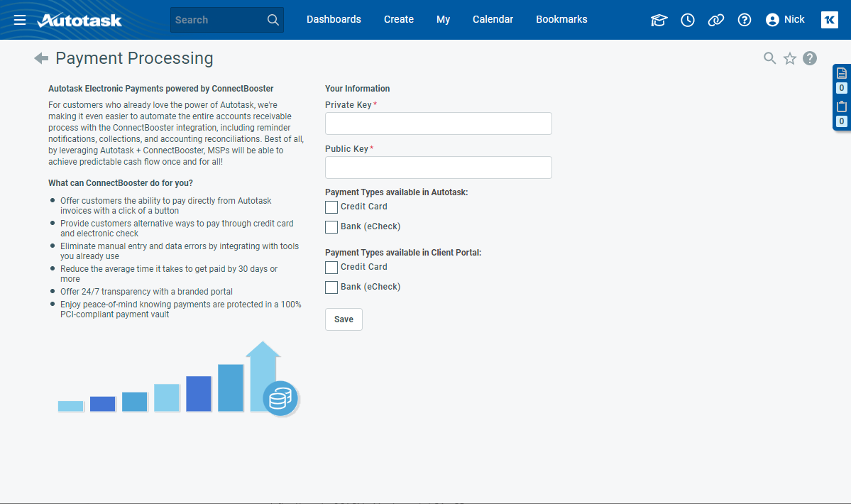Open the Bookmarks menu
The height and width of the screenshot is (504, 851).
tap(561, 20)
